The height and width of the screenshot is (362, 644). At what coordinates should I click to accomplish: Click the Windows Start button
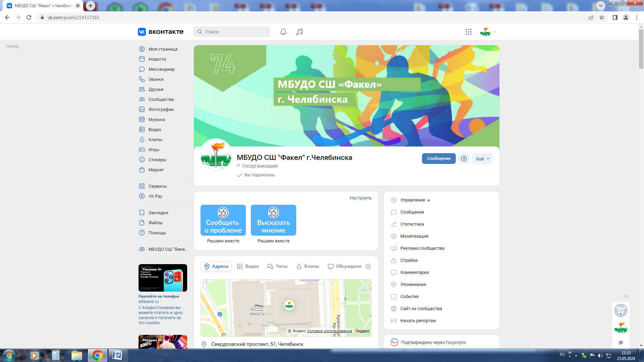pos(9,355)
